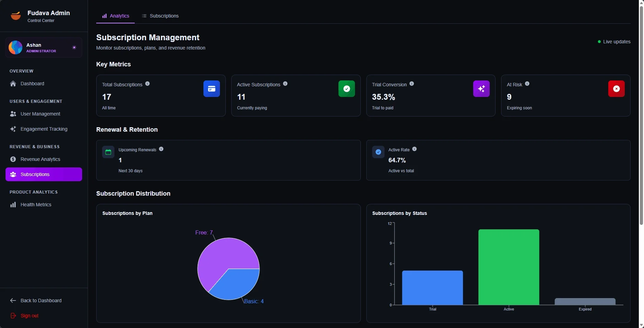Click the blue Basic slice of pie chart
The width and height of the screenshot is (644, 328).
[x=237, y=284]
